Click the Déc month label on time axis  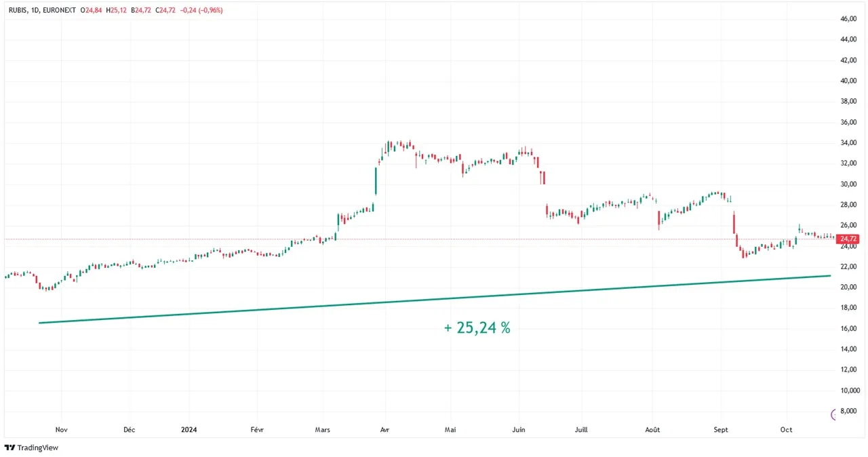tap(130, 429)
